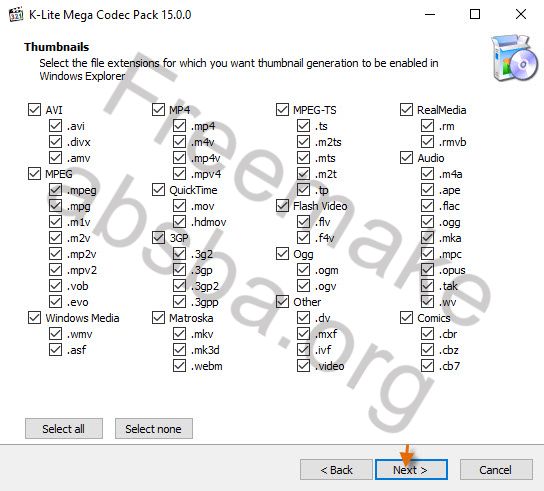Toggle the MP4 group checkbox
Viewport: 544px width, 491px height.
click(x=159, y=110)
